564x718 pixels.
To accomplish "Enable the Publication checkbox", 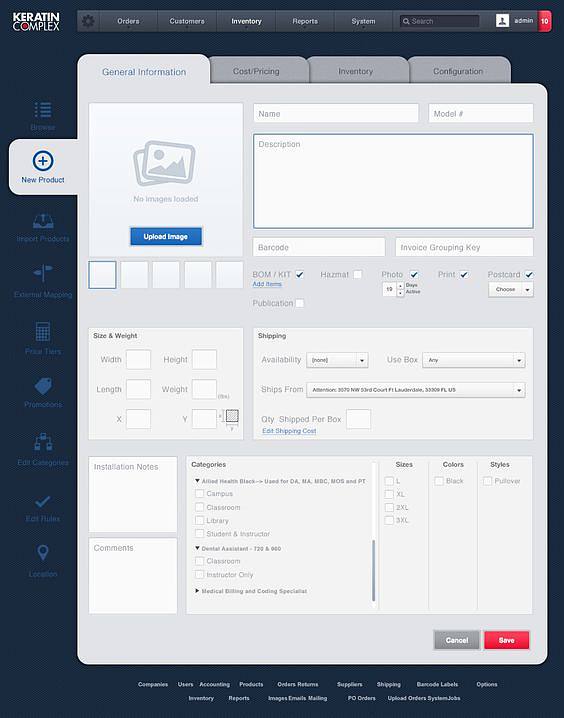I will coord(299,303).
